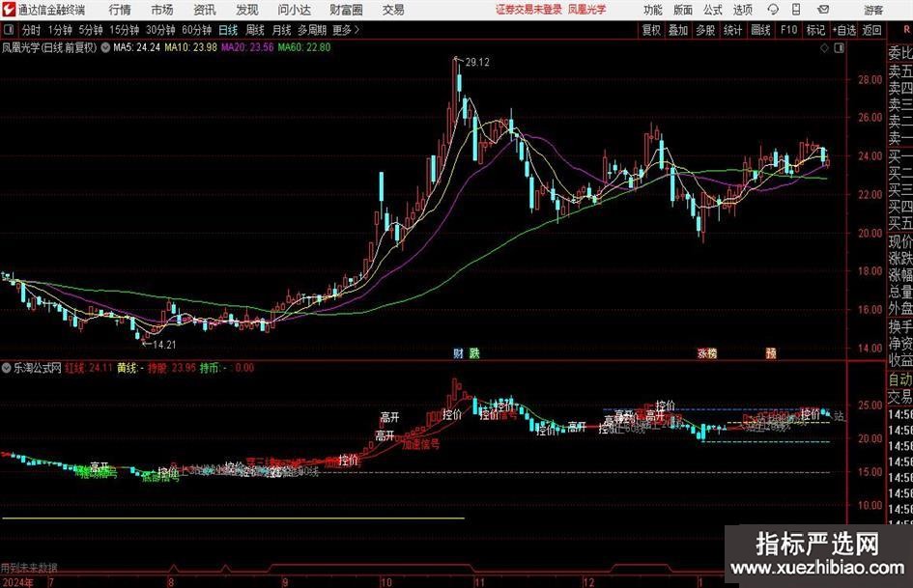The height and width of the screenshot is (588, 913).
Task: Expand the 乐淘公式网 sub-indicator dropdown
Action: (x=8, y=368)
